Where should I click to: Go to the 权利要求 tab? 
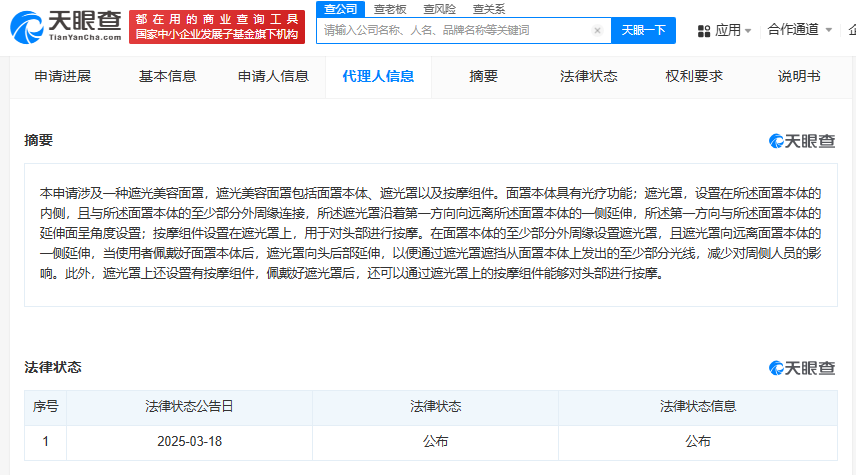point(694,76)
